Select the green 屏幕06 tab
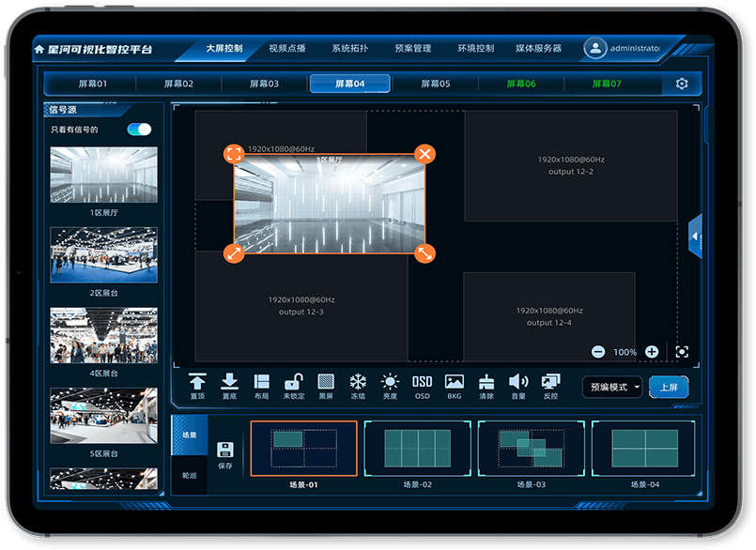This screenshot has width=756, height=550. tap(521, 84)
